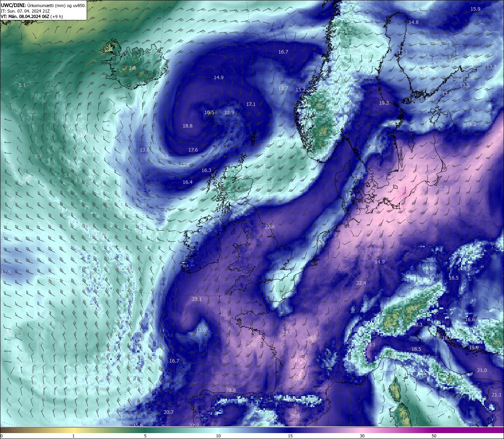Click the 20.7 value label on the map
Image resolution: width=504 pixels, height=439 pixels.
[x=169, y=412]
